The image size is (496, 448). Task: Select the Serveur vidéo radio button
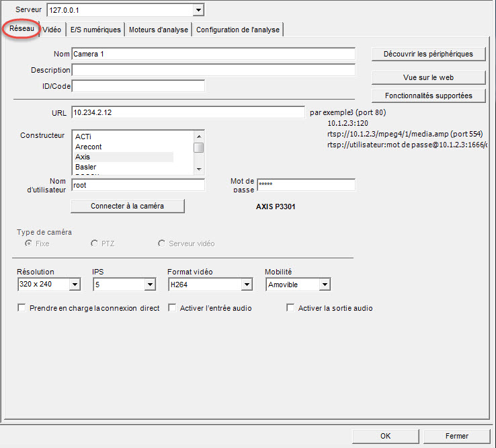pyautogui.click(x=162, y=244)
